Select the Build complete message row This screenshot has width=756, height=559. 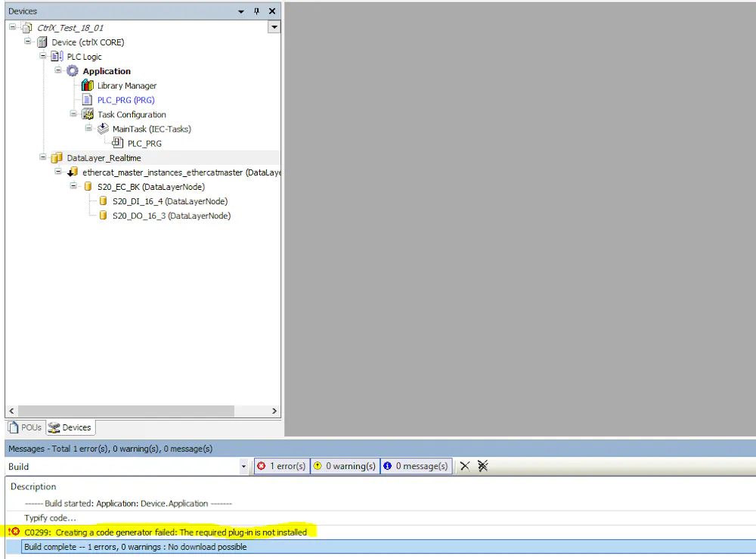pos(389,547)
